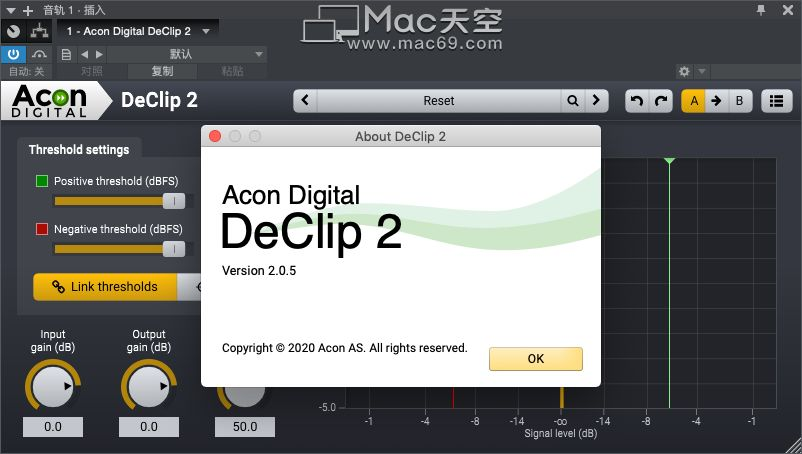Click the undo arrow icon

point(637,101)
